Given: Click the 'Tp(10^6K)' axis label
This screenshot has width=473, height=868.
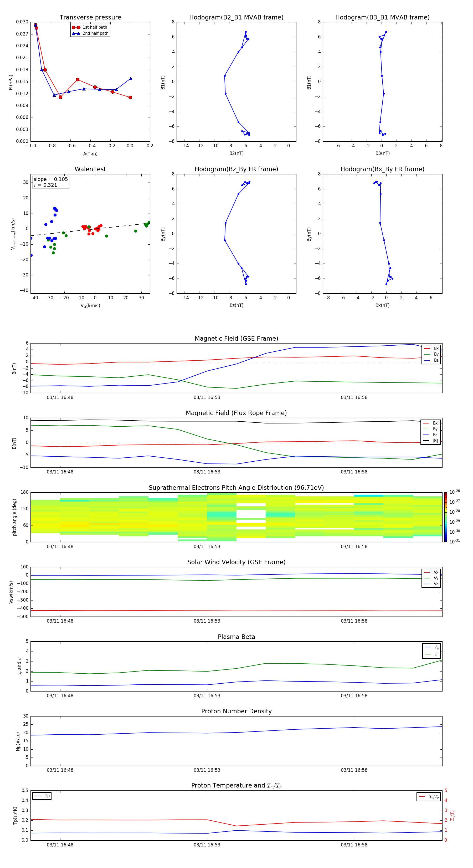Looking at the screenshot, I should coord(15,815).
